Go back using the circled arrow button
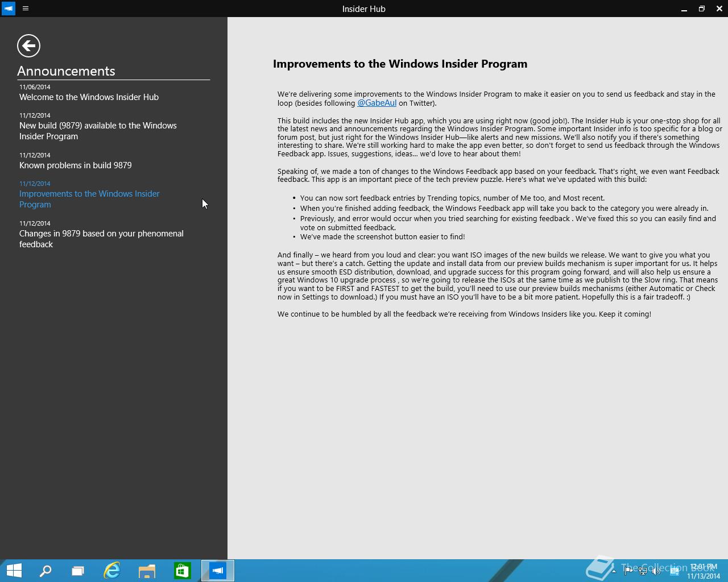728x582 pixels. click(x=28, y=45)
